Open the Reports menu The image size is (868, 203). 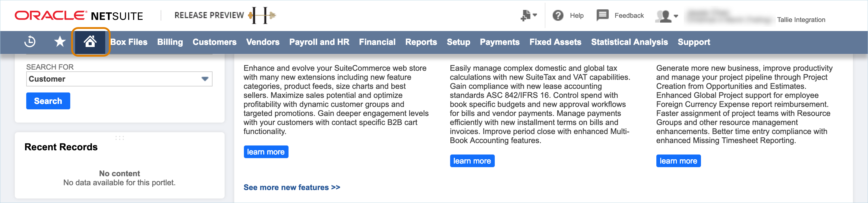click(x=421, y=42)
